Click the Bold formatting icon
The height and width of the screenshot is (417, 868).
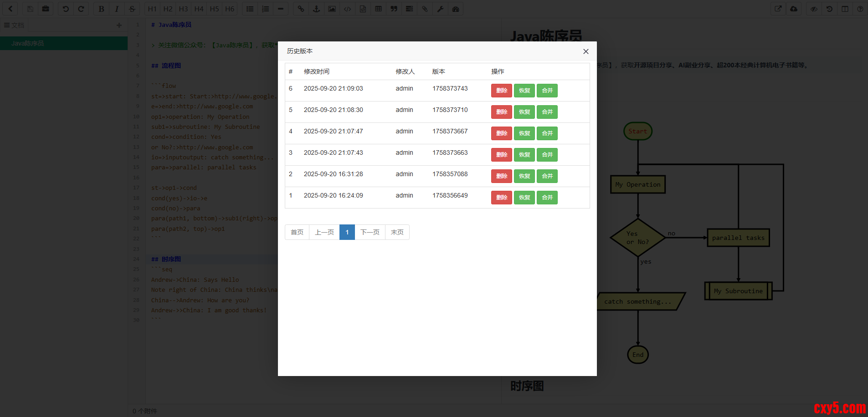pos(101,9)
